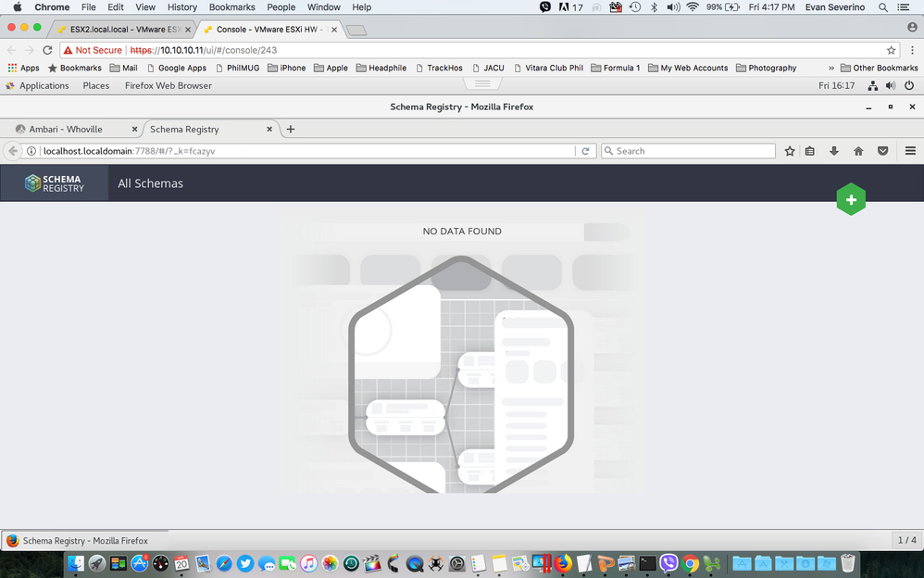Screen dimensions: 924x578
Task: Show Firefox bookmarks list icon
Action: pyautogui.click(x=810, y=151)
